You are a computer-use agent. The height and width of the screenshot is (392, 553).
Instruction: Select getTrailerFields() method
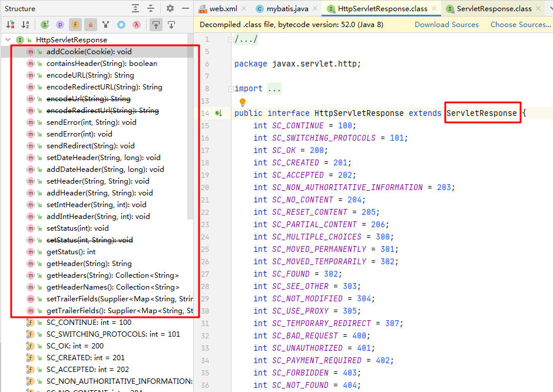[120, 311]
